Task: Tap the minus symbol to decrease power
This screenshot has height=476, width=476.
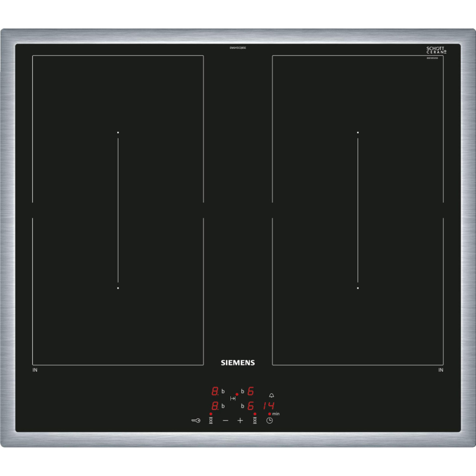Action: point(226,420)
